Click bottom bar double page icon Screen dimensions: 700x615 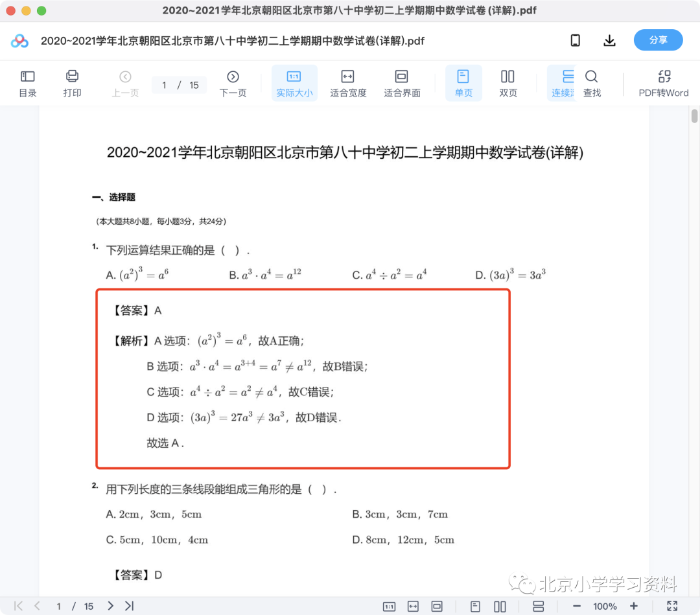pos(500,606)
